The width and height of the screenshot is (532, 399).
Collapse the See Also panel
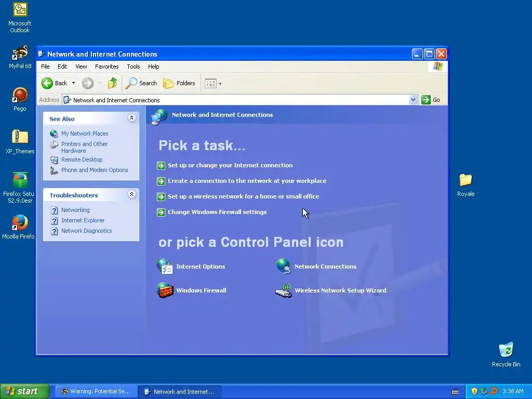(x=131, y=118)
